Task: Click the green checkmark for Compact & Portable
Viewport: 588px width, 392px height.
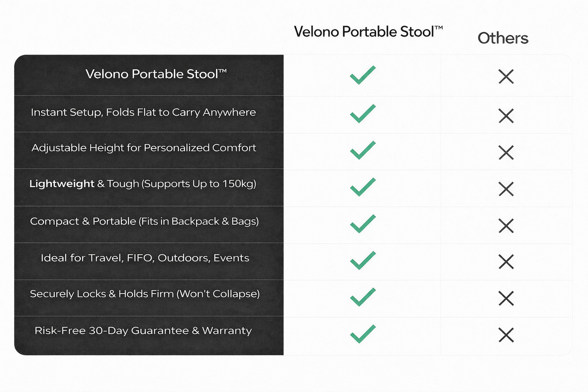Action: pyautogui.click(x=363, y=224)
